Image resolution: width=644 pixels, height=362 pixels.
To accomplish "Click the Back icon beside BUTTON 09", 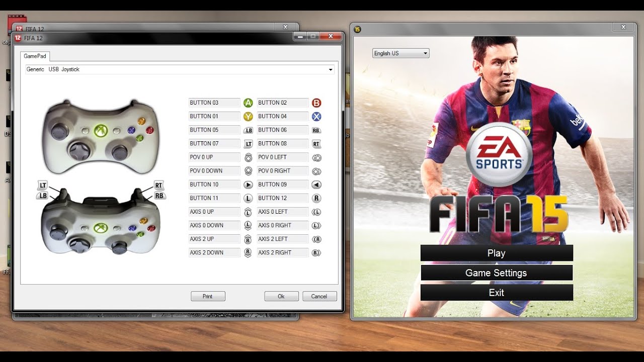I will tap(316, 185).
